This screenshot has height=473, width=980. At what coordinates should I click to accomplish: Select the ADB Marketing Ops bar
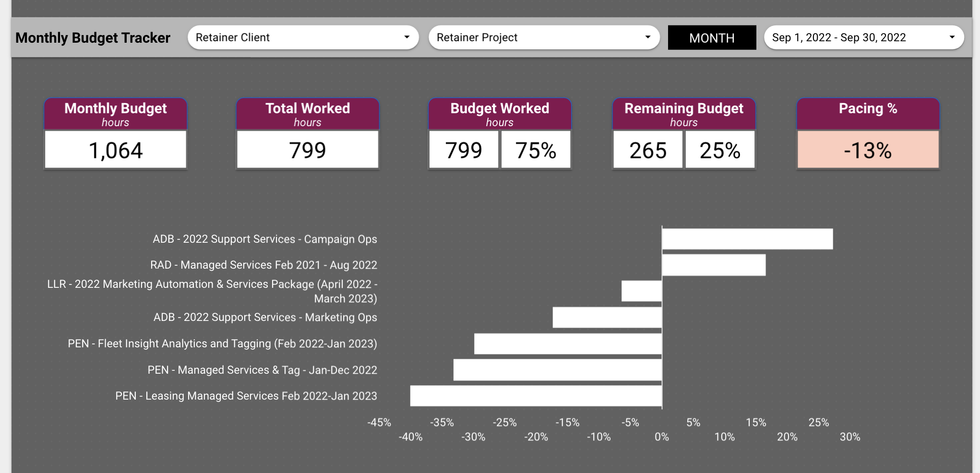607,317
